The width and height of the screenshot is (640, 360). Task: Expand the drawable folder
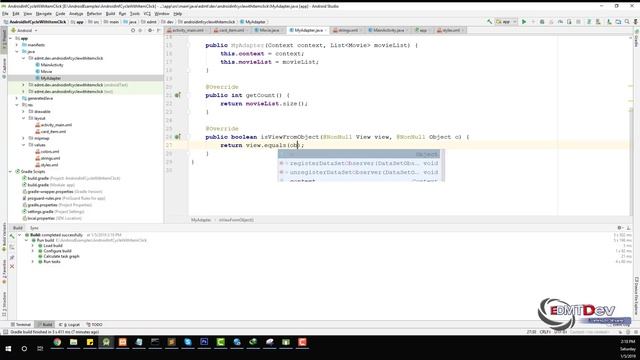(x=24, y=111)
